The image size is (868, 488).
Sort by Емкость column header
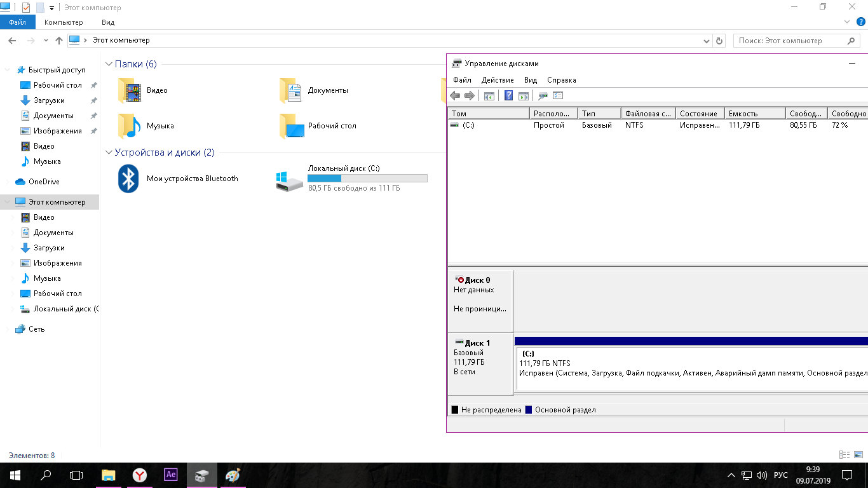(x=755, y=113)
